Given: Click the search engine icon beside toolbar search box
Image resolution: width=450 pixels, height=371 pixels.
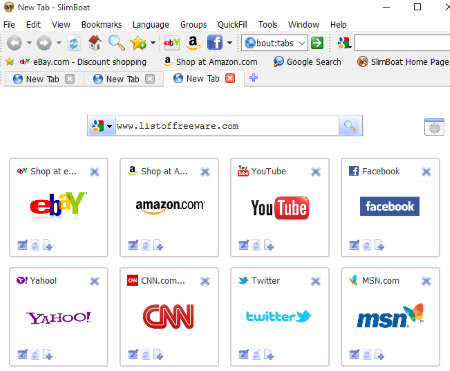Looking at the screenshot, I should pos(344,43).
